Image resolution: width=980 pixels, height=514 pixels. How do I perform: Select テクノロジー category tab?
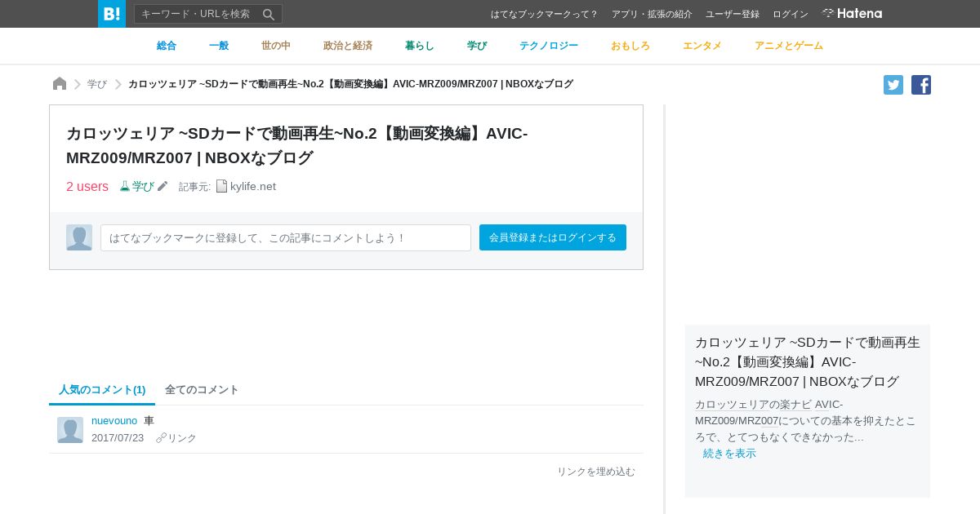point(549,46)
